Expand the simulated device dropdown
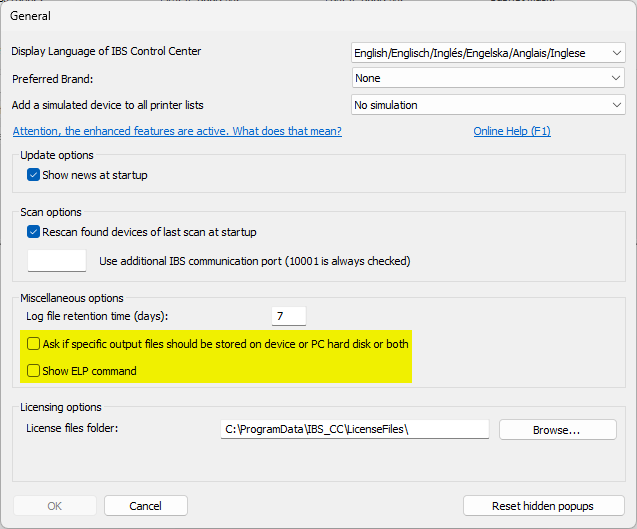 click(488, 105)
